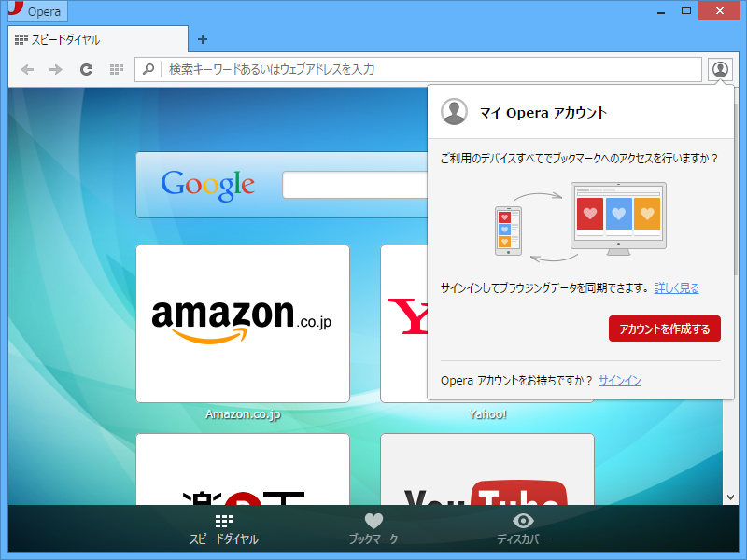Click the アカウントを作成する button
This screenshot has height=560, width=747.
pyautogui.click(x=665, y=329)
